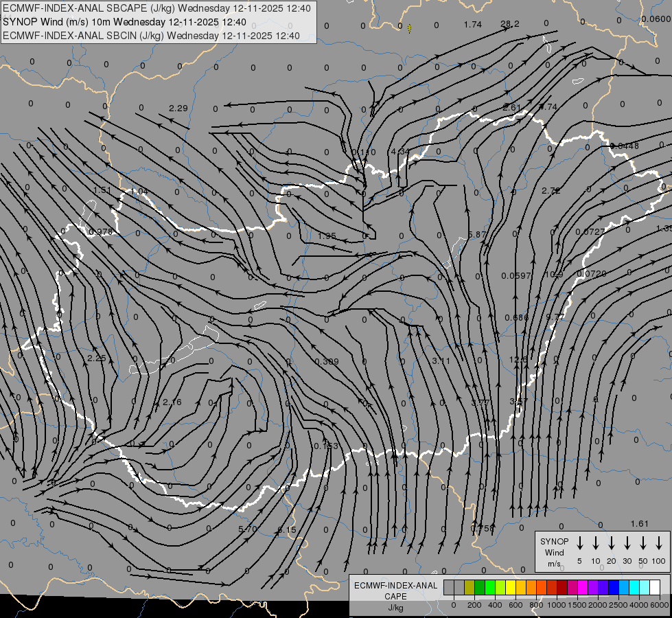Click the small yellow marker near top

coord(409,28)
